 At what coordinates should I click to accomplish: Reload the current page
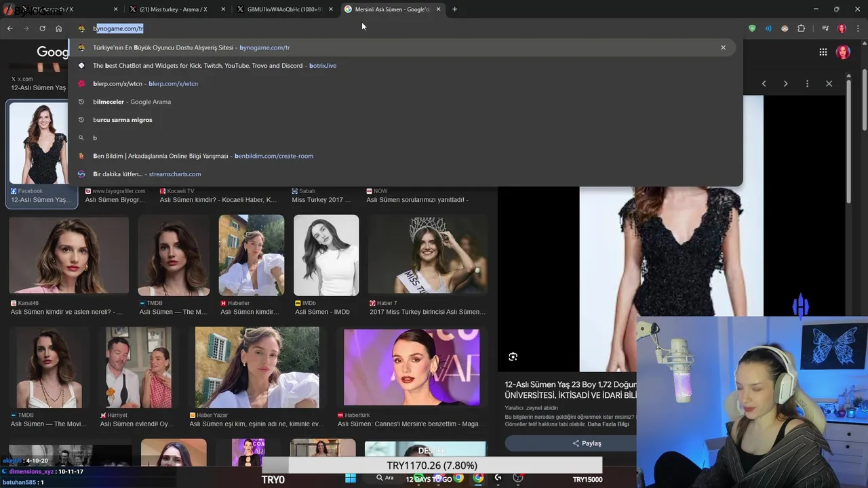tap(42, 28)
